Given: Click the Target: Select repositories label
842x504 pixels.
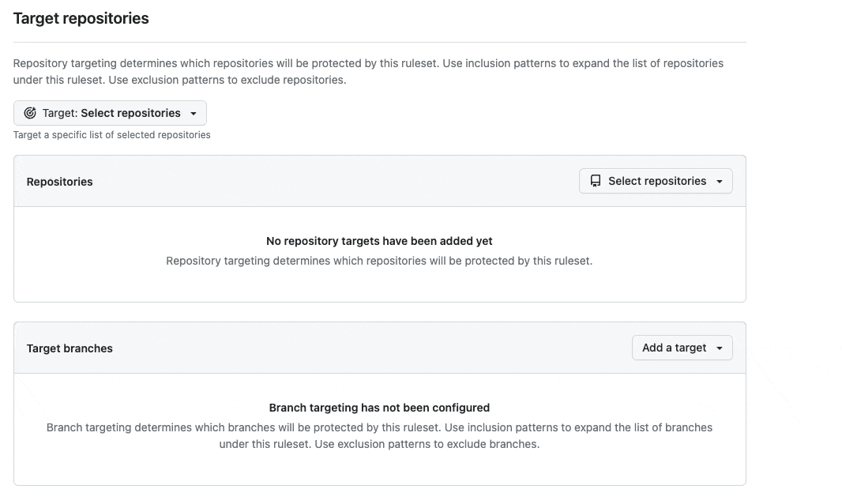Looking at the screenshot, I should [x=111, y=113].
